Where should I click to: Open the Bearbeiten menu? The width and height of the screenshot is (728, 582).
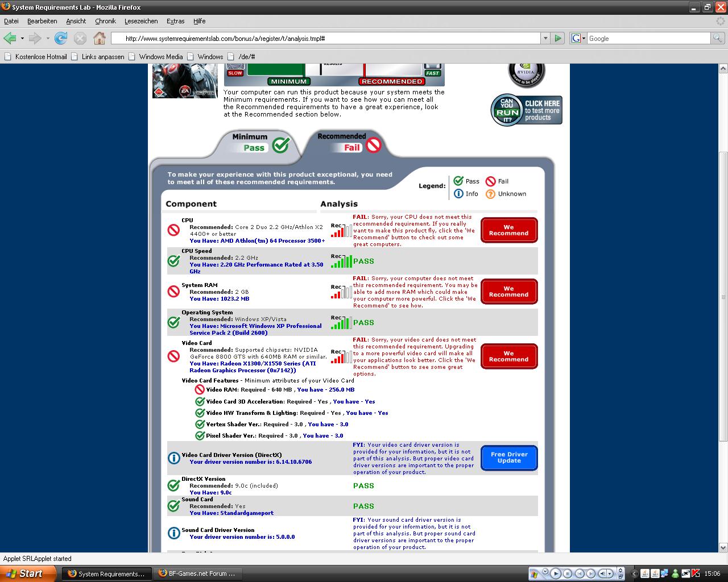[x=42, y=21]
